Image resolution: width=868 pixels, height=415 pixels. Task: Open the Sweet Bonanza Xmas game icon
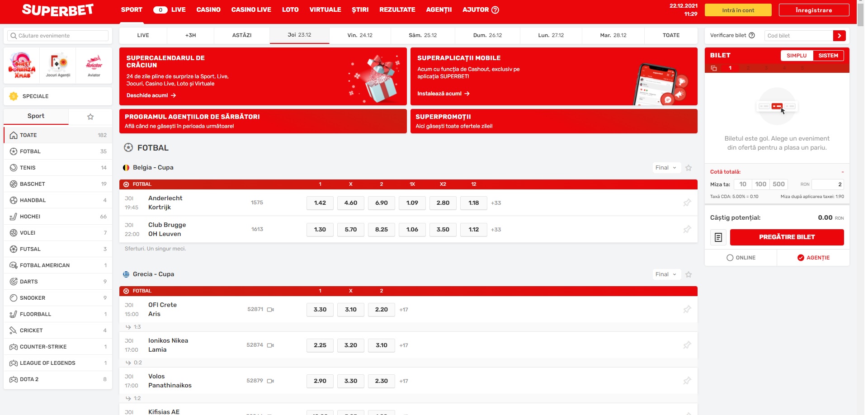(22, 66)
